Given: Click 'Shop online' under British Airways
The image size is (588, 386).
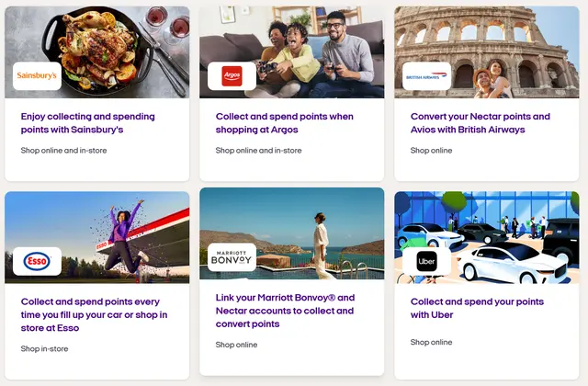Looking at the screenshot, I should point(431,151).
